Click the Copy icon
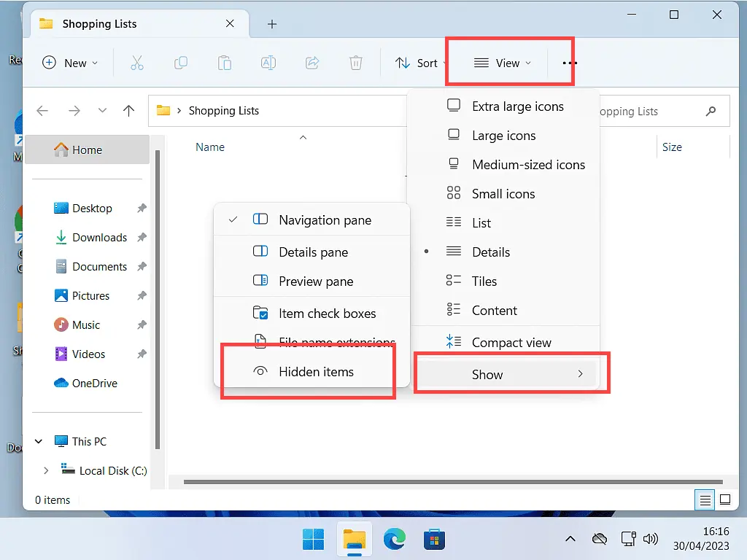747x560 pixels. [181, 63]
